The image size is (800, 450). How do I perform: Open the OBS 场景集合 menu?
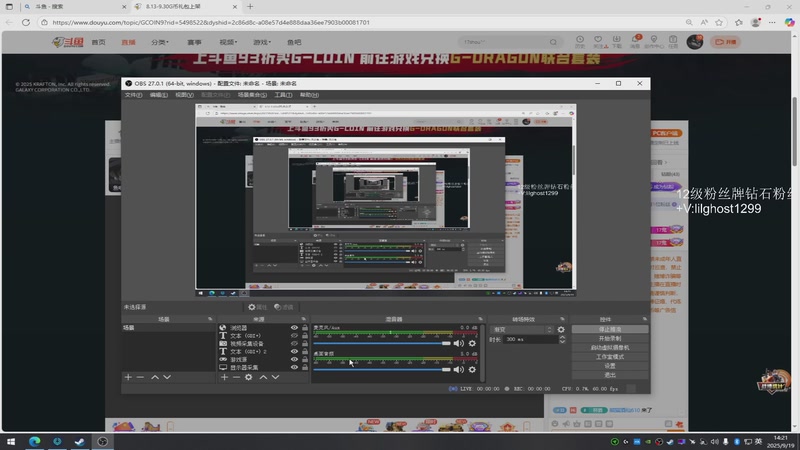pyautogui.click(x=252, y=95)
